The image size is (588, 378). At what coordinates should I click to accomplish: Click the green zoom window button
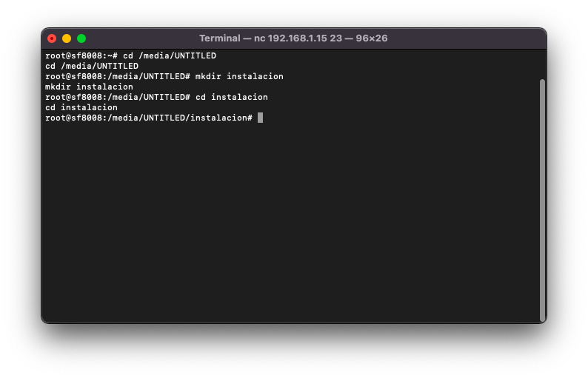[x=81, y=38]
